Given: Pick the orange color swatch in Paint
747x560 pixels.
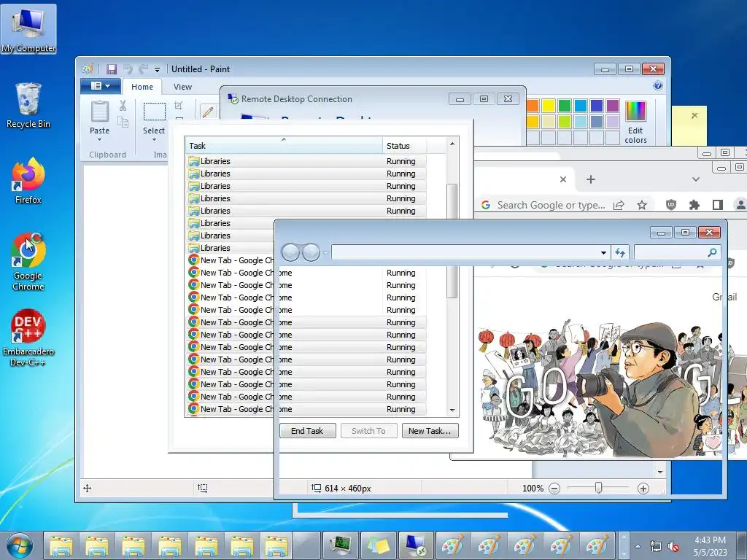Looking at the screenshot, I should [x=533, y=105].
